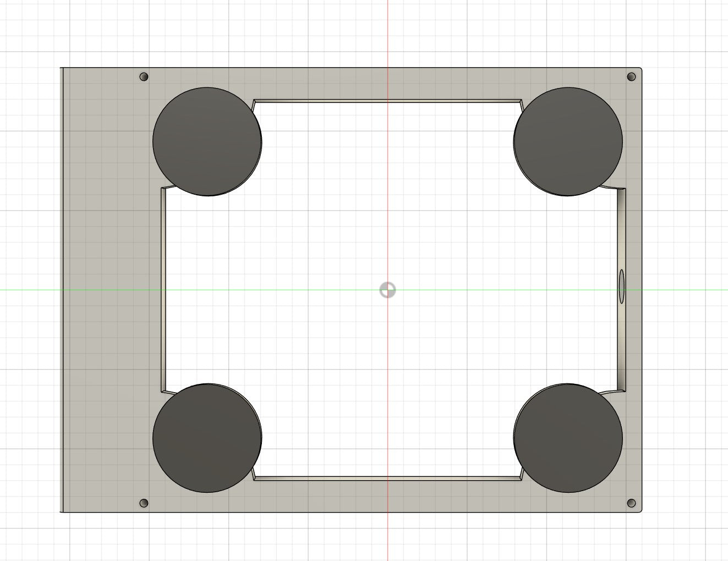Pick the small top-left mounting hole
The height and width of the screenshot is (561, 728).
(x=144, y=76)
